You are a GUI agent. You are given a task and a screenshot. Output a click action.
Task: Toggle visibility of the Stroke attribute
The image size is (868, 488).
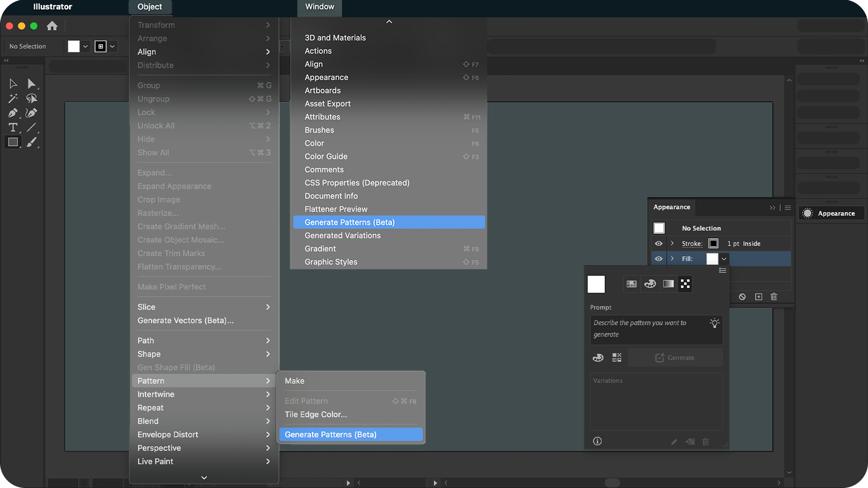[x=659, y=243]
